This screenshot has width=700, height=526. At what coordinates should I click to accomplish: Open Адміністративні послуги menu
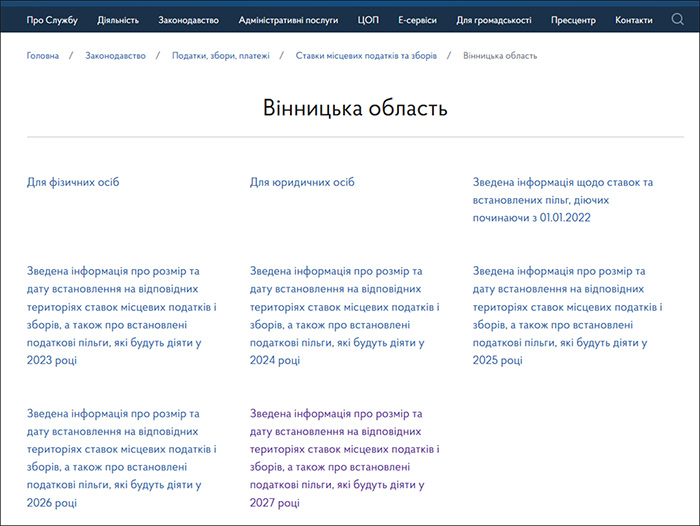288,20
